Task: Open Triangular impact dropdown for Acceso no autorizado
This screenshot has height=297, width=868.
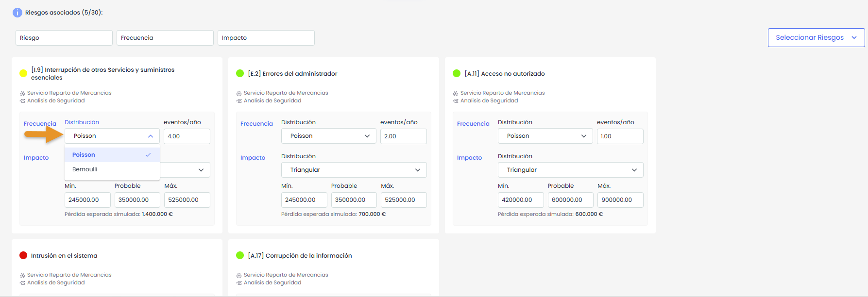Action: pyautogui.click(x=571, y=170)
